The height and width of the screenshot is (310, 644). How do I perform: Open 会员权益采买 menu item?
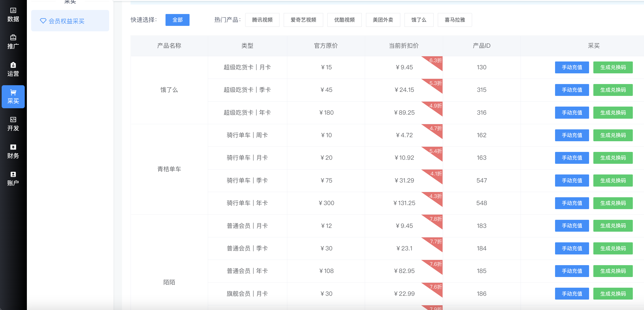pos(66,21)
